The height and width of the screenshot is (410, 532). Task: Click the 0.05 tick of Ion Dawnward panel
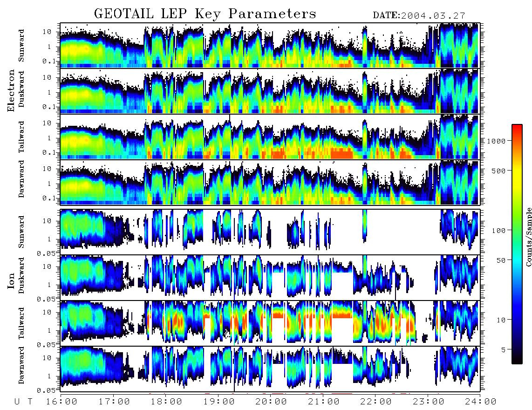(x=46, y=390)
